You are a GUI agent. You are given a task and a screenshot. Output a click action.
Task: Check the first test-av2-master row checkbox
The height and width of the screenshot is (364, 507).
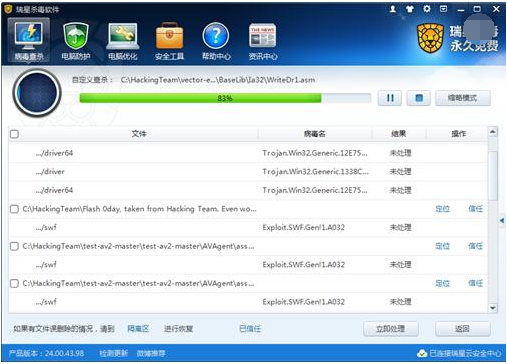pos(14,246)
